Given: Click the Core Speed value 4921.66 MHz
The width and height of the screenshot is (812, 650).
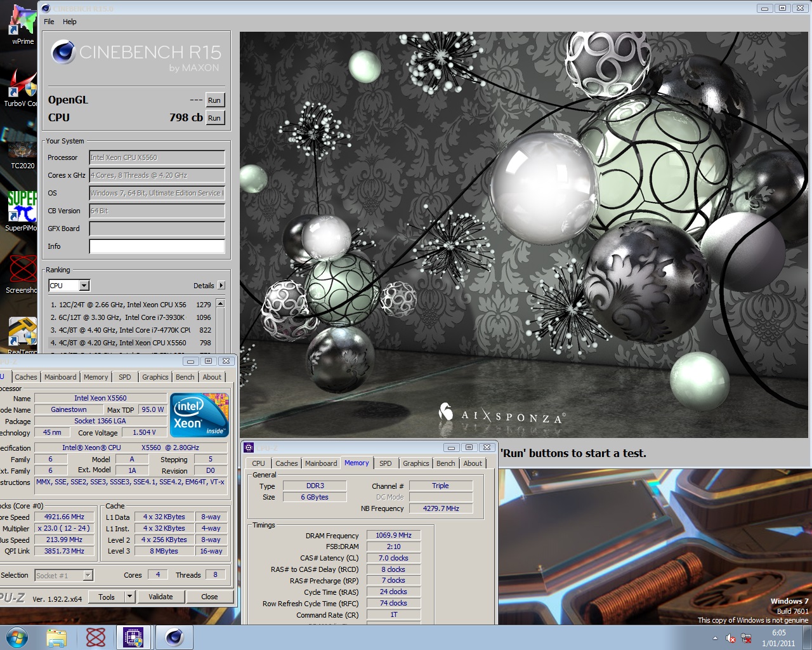Looking at the screenshot, I should point(64,517).
